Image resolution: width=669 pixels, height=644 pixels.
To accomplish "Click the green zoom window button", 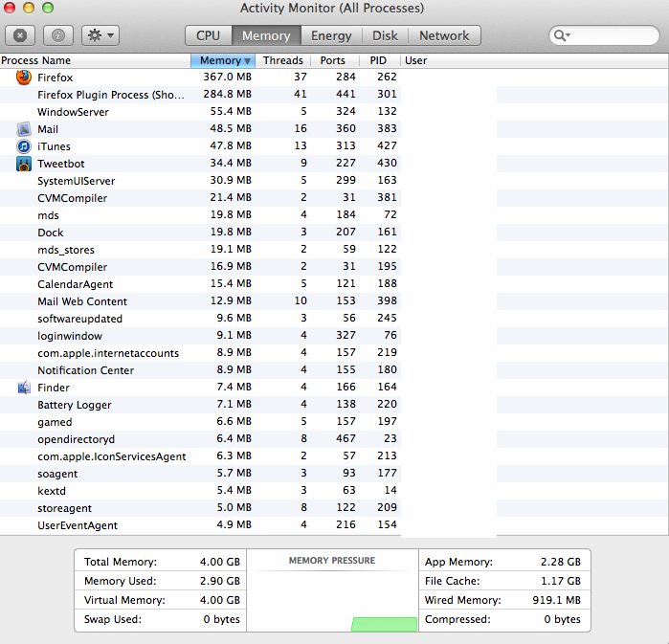I will point(48,8).
